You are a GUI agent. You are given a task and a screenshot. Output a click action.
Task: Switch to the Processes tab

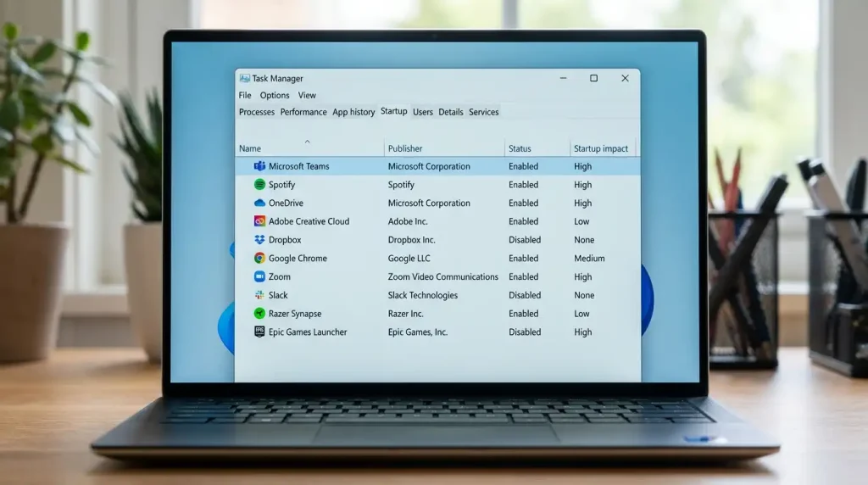click(256, 112)
